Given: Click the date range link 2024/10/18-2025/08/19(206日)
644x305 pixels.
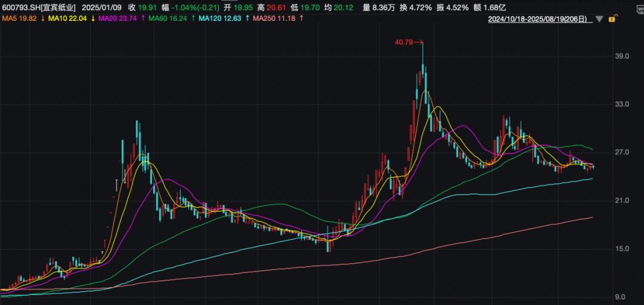Looking at the screenshot, I should pyautogui.click(x=537, y=19).
